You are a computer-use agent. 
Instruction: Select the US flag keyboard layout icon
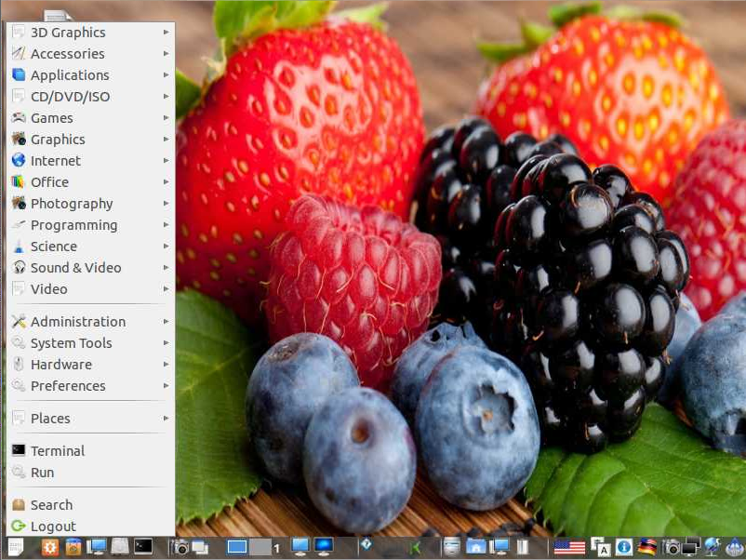click(x=569, y=548)
